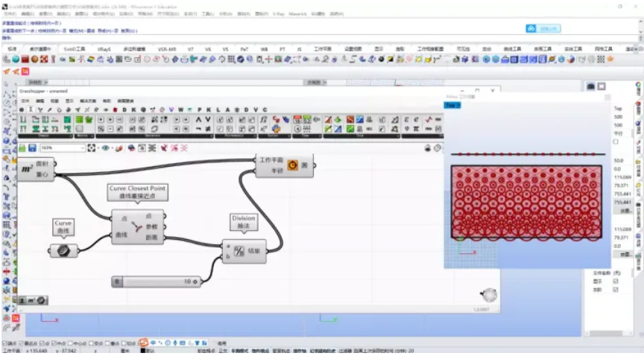The image size is (644, 356).
Task: Click the number slider showing value 10
Action: pos(157,282)
